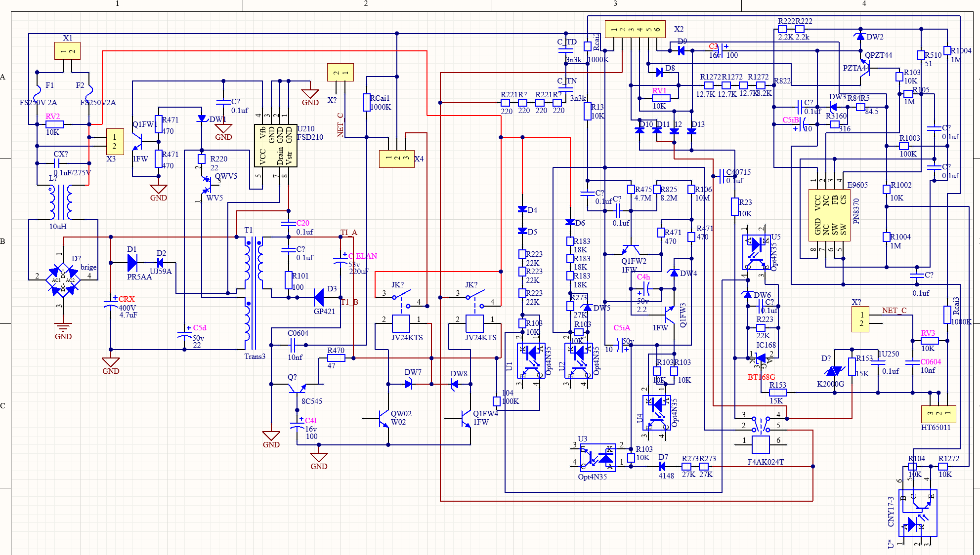Select the U210 FSD210 IC body
The width and height of the screenshot is (980, 555).
click(x=275, y=146)
